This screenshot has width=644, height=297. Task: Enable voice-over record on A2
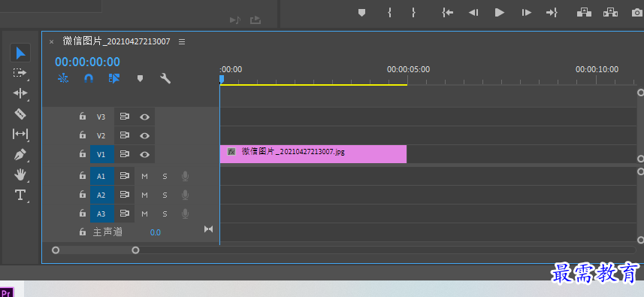click(185, 195)
